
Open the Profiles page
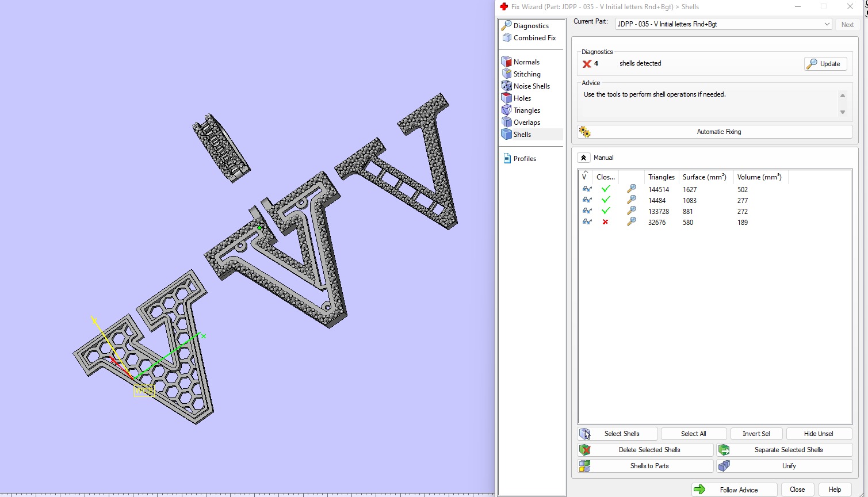[x=519, y=159]
